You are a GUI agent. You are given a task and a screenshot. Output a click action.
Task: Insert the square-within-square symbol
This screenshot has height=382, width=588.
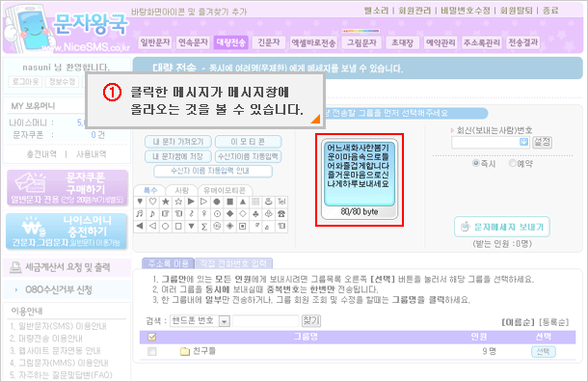(243, 226)
